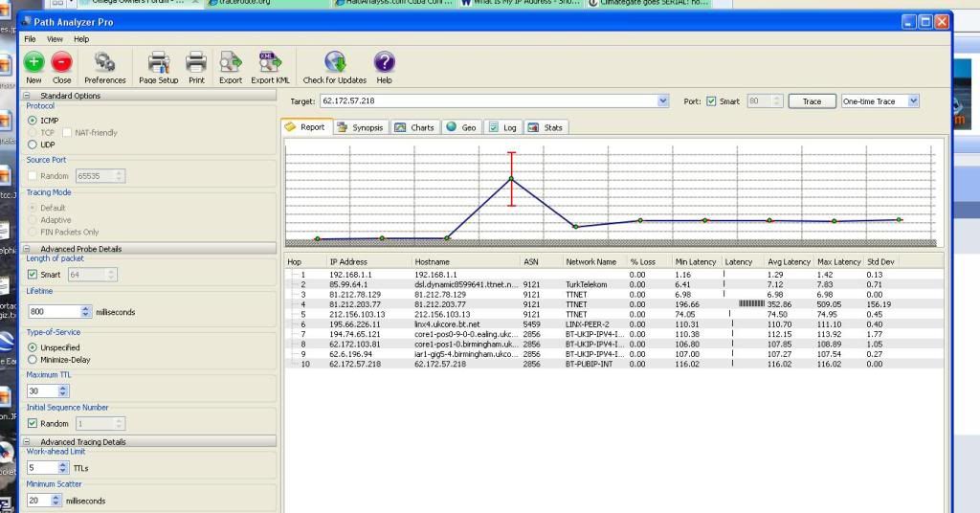Click the Lifetime value field showing 800

click(55, 311)
